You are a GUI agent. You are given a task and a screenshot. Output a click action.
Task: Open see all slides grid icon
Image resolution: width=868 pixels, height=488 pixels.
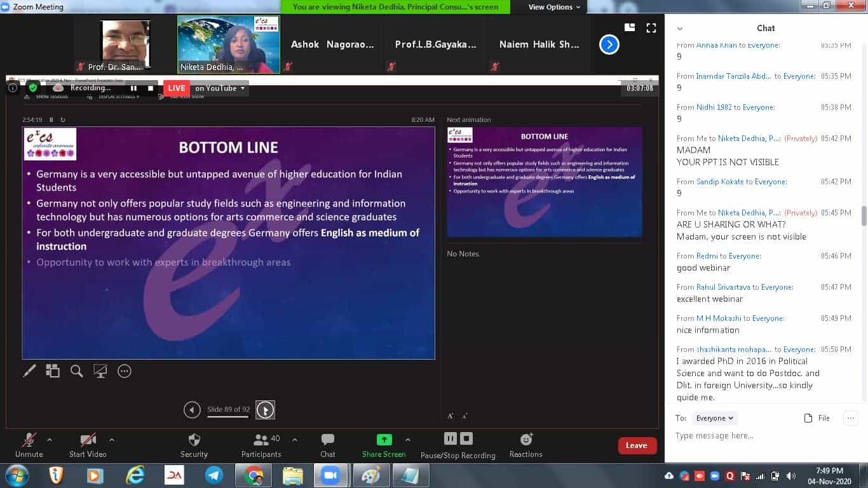coord(53,371)
